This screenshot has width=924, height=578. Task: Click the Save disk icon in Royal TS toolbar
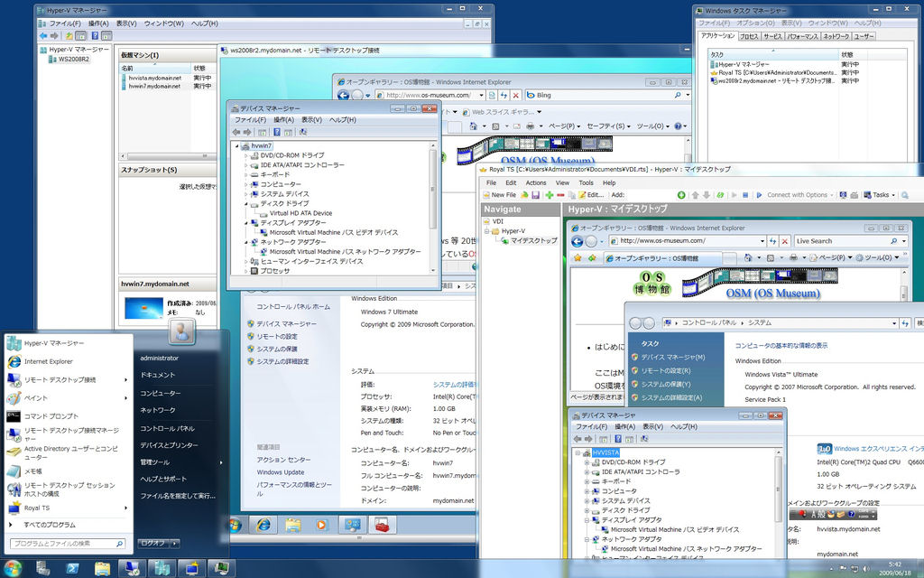(536, 195)
